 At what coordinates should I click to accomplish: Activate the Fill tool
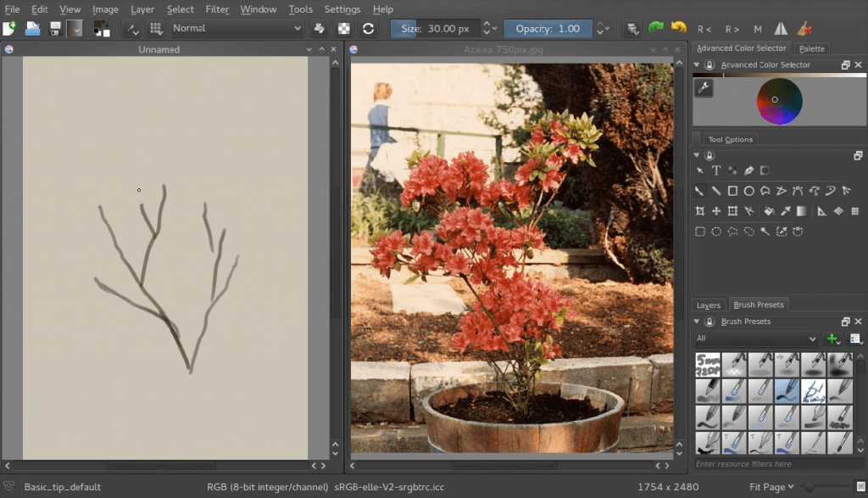(771, 211)
